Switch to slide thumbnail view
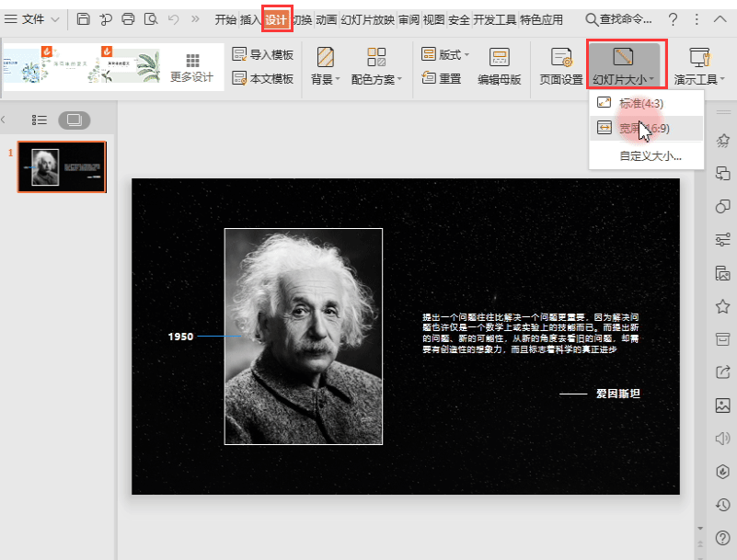This screenshot has width=737, height=560. coord(75,120)
